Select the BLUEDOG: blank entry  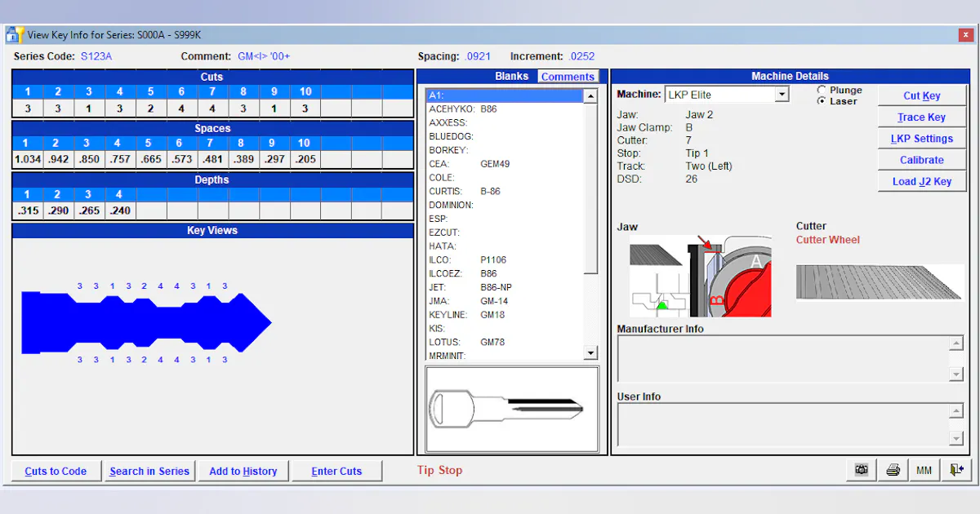coord(505,136)
